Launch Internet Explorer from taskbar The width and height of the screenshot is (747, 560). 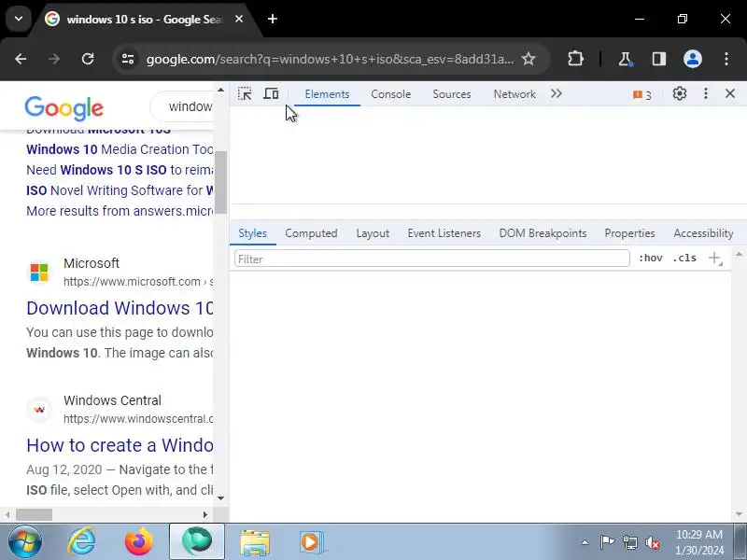(82, 542)
